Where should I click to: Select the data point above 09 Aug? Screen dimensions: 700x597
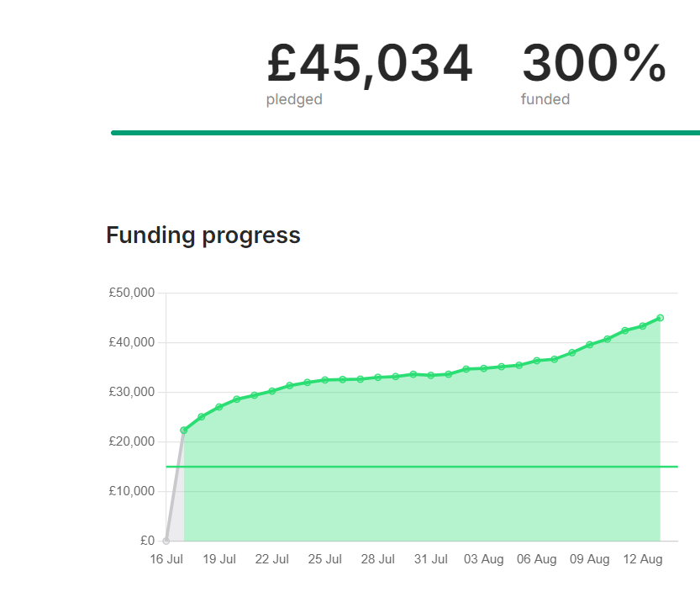pos(590,345)
